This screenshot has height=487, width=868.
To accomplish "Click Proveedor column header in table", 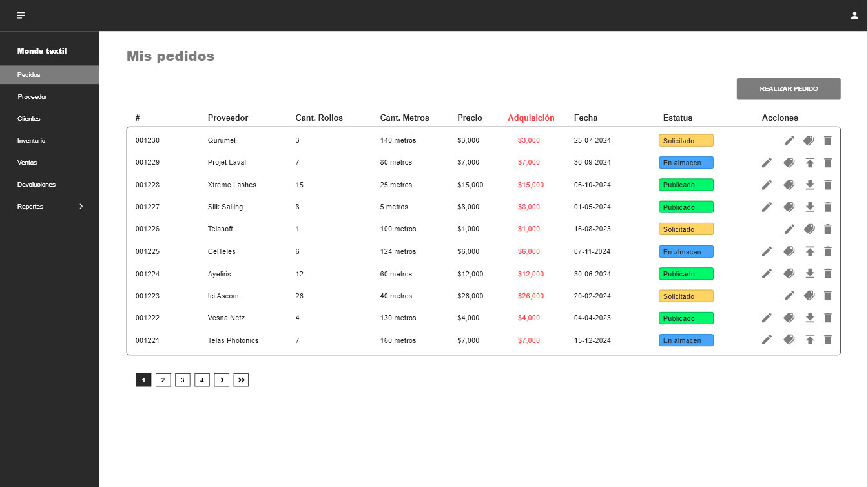I will (228, 118).
